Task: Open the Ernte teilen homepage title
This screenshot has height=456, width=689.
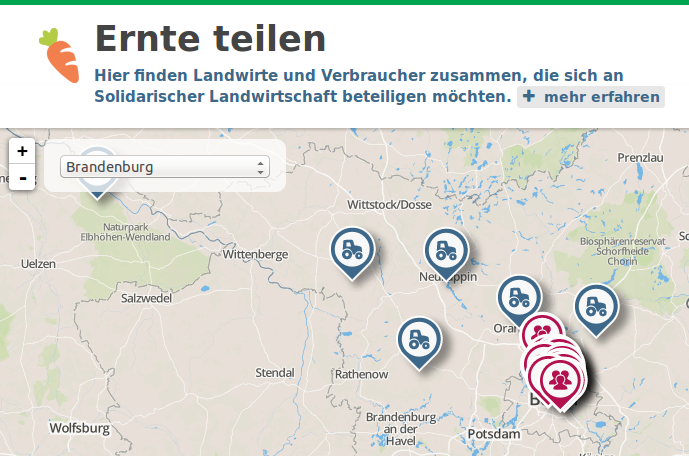Action: 210,39
